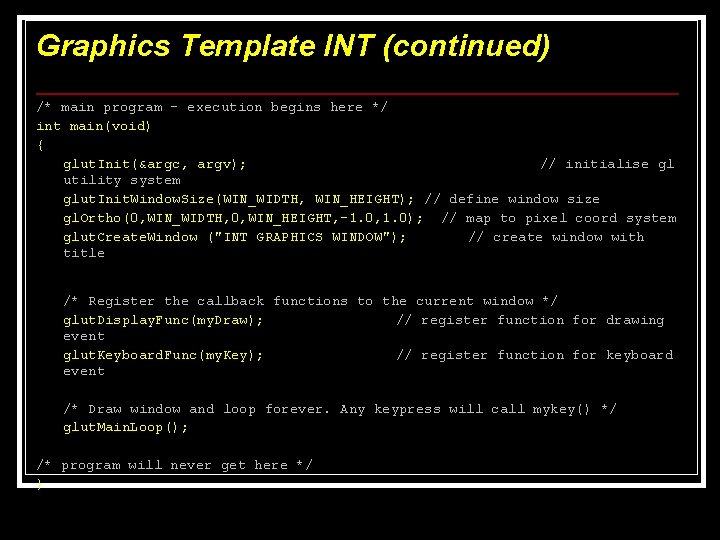
Task: Click the comment '// define window size'
Action: (x=512, y=199)
